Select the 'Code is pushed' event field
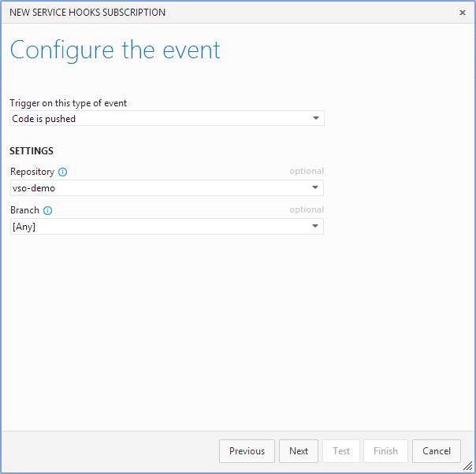This screenshot has height=474, width=476. pos(158,119)
